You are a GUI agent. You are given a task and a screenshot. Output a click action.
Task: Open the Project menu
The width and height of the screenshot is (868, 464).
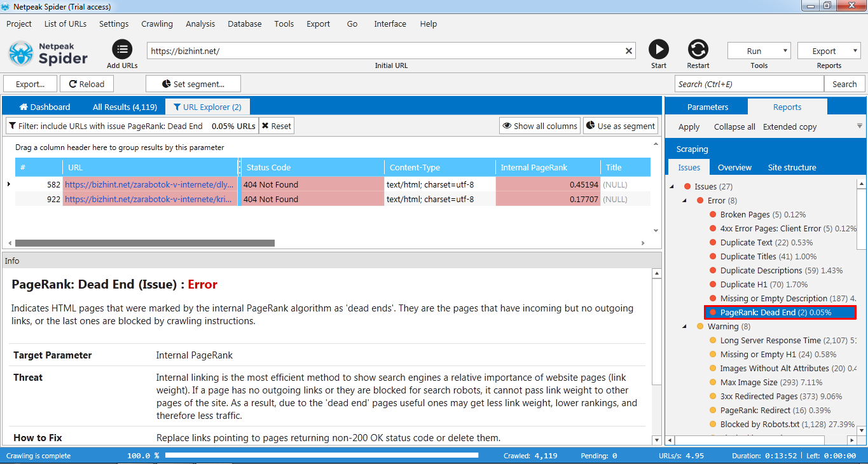coord(19,24)
